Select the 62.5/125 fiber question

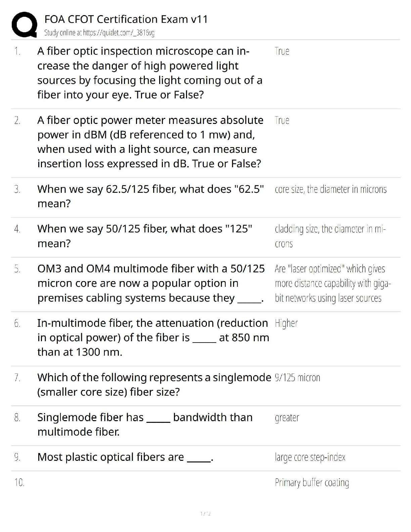click(x=150, y=196)
